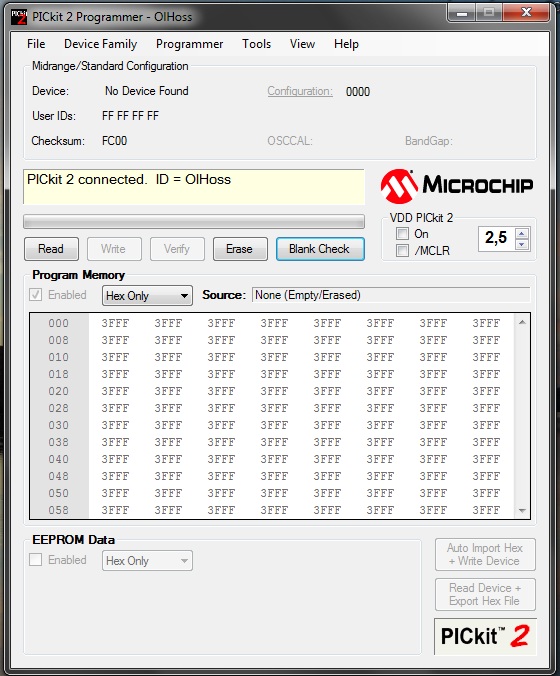Image resolution: width=560 pixels, height=676 pixels.
Task: Click Read Device + Export Hex File
Action: tap(485, 595)
